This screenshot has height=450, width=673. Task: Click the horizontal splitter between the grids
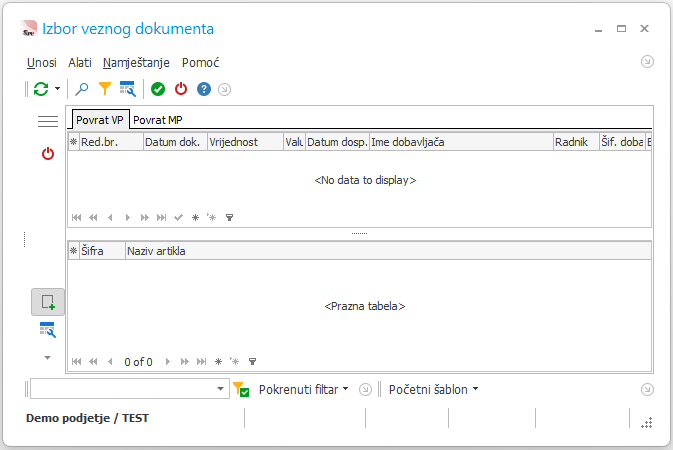[x=359, y=234]
